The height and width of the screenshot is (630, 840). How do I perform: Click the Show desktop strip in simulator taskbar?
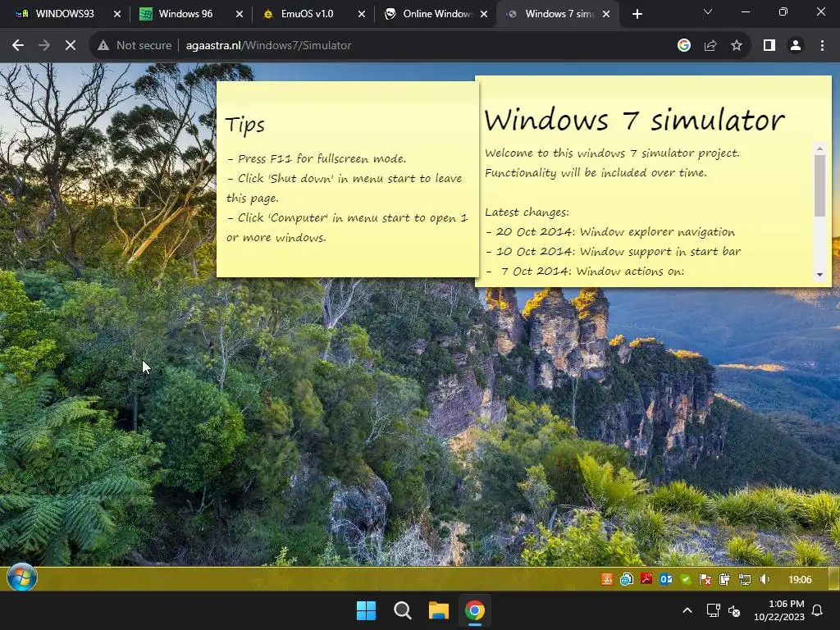[834, 579]
